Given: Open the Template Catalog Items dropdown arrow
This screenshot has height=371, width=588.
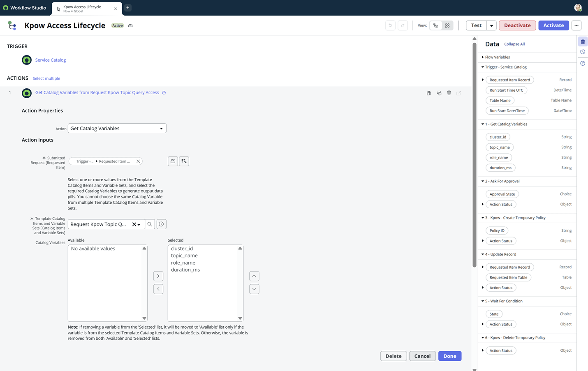Looking at the screenshot, I should (x=139, y=225).
